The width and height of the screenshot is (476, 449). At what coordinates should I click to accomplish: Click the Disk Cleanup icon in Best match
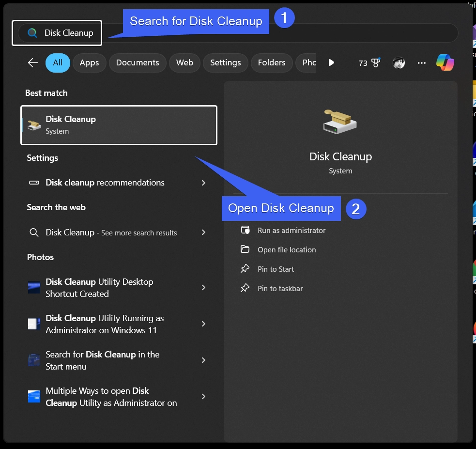(x=34, y=125)
